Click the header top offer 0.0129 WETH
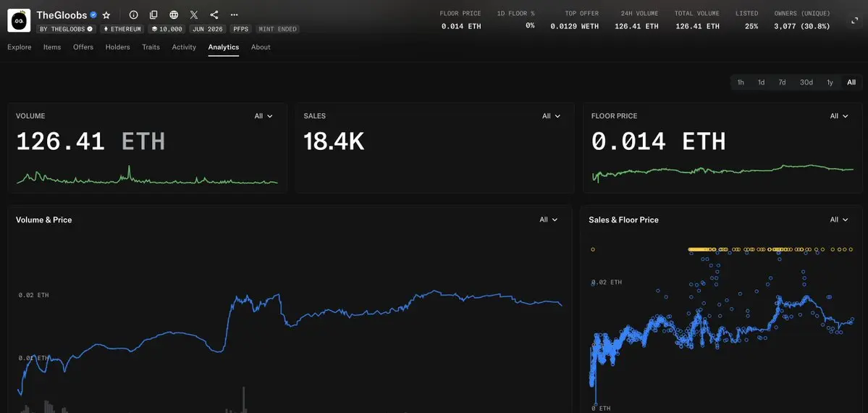 [574, 26]
